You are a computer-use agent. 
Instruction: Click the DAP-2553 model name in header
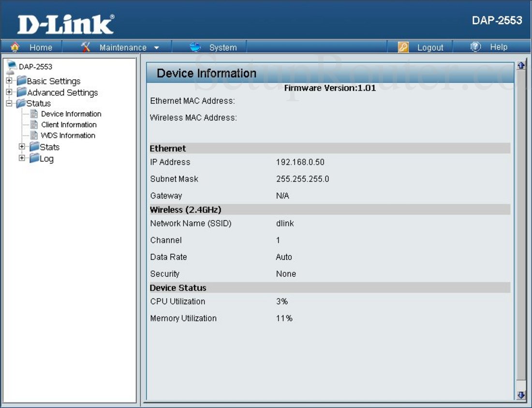pos(497,20)
